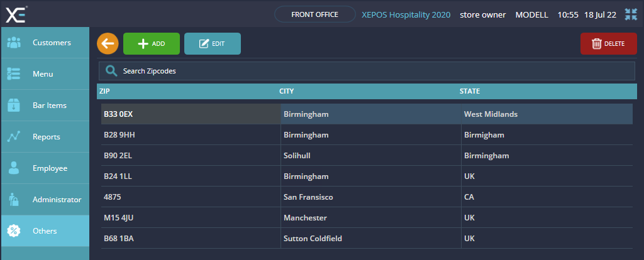Click the XE logo in top-left corner
Screen dimensions: 644x260
[16, 14]
